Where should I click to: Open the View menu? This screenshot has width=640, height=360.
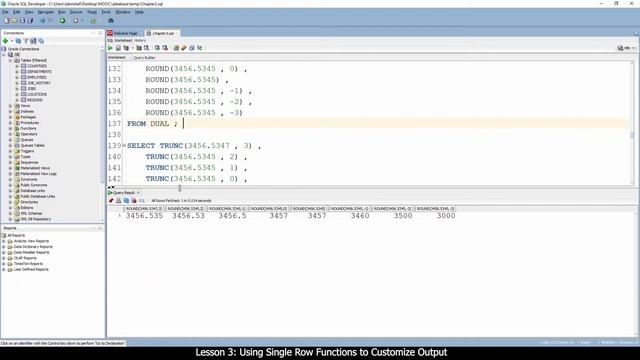click(29, 12)
